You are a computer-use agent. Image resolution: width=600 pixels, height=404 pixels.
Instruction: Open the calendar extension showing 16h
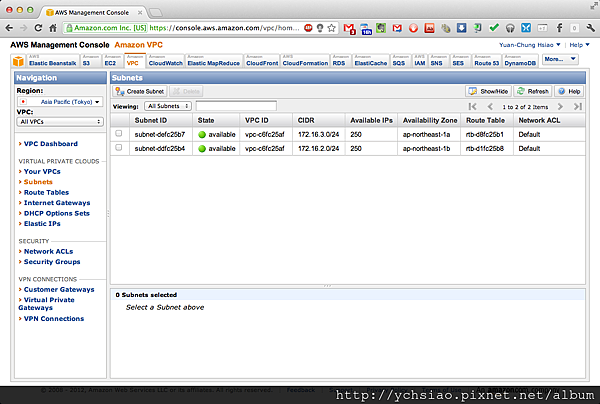coord(366,29)
